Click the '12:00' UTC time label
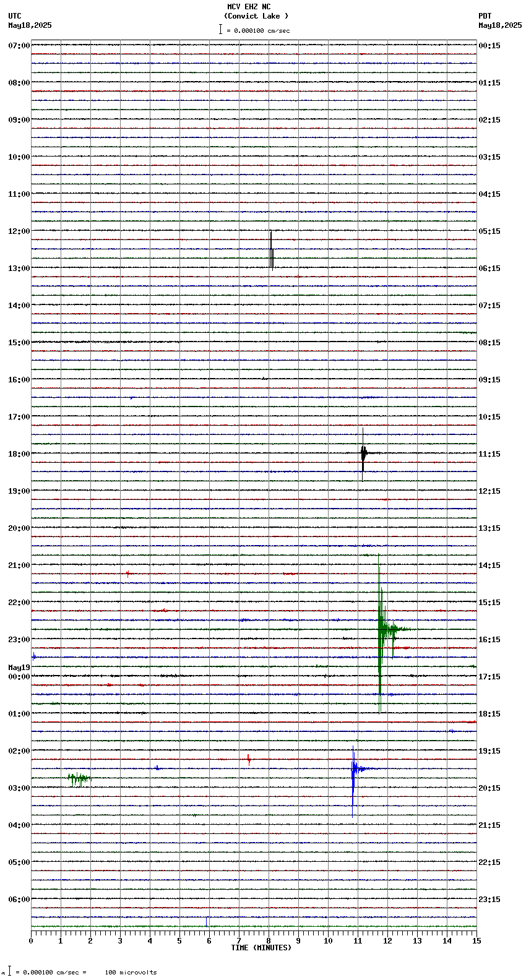Image resolution: width=526 pixels, height=980 pixels. point(19,231)
